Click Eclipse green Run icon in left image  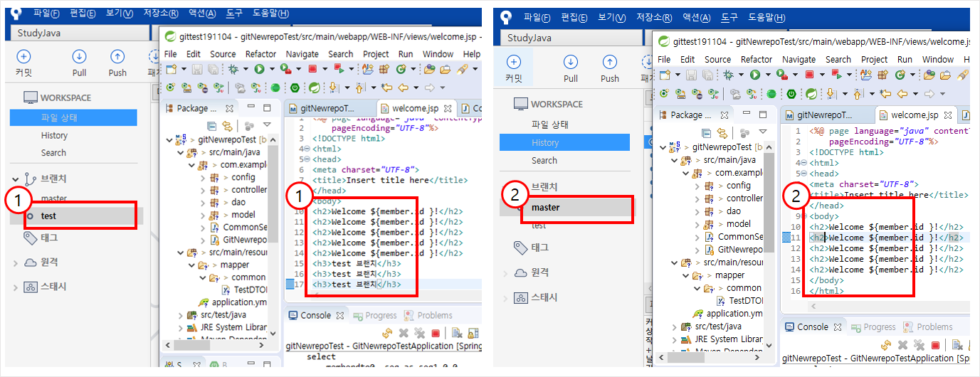coord(260,69)
